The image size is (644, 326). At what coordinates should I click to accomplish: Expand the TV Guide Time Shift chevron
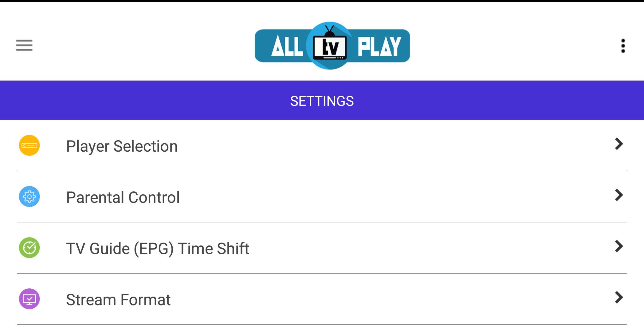point(619,246)
